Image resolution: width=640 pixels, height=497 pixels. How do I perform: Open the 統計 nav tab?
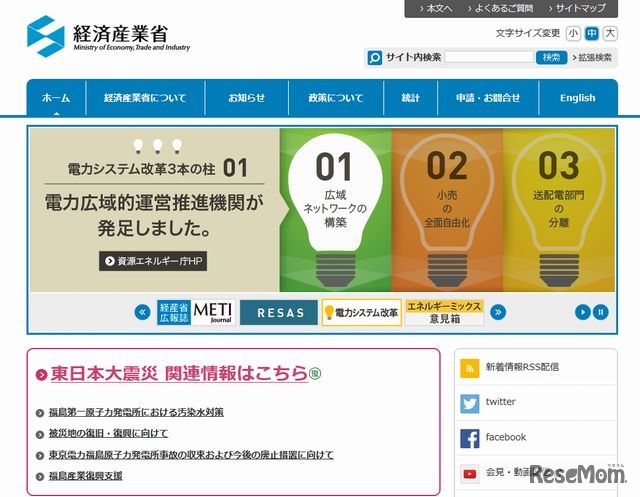pyautogui.click(x=410, y=98)
